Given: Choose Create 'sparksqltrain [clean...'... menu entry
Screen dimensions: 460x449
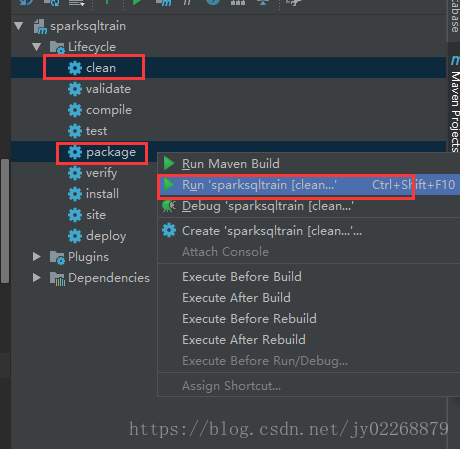Looking at the screenshot, I should (x=309, y=231).
